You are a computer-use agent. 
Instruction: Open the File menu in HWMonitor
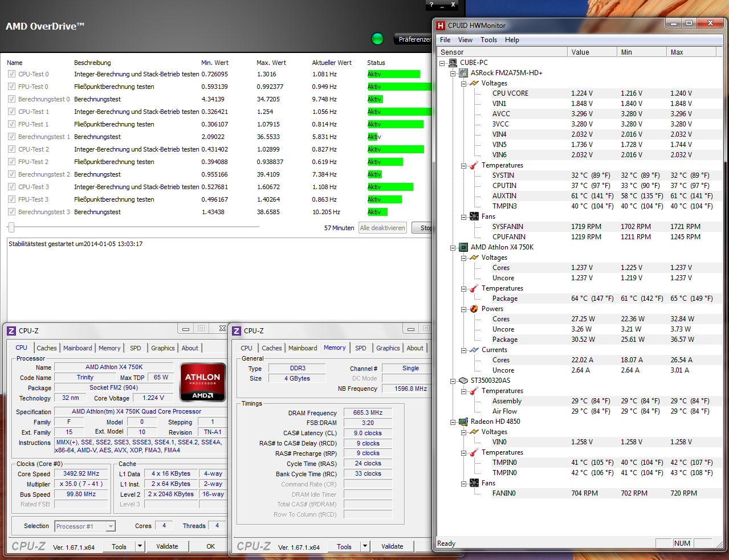click(x=445, y=40)
